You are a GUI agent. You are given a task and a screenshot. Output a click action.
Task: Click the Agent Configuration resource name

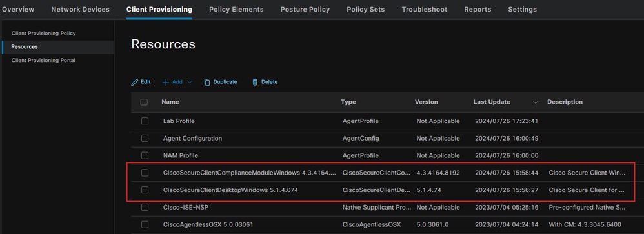pyautogui.click(x=192, y=139)
